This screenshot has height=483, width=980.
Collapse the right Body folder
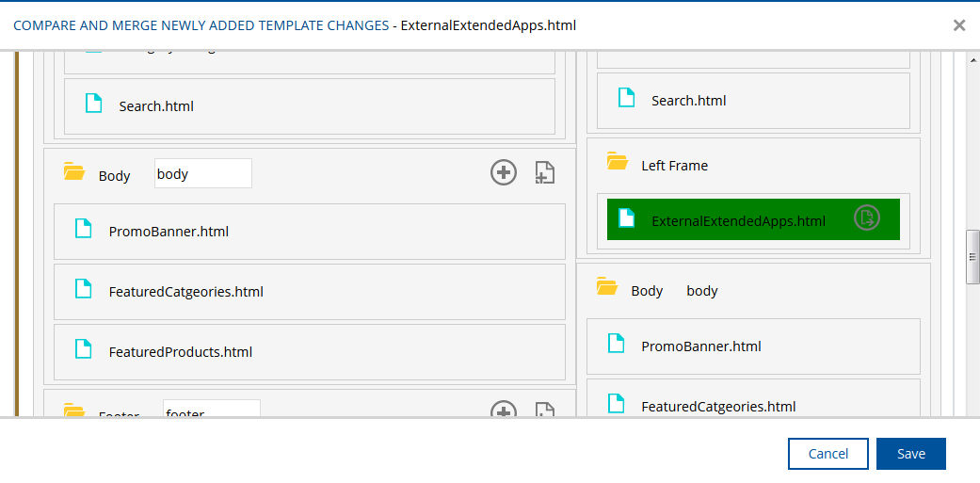(x=606, y=288)
